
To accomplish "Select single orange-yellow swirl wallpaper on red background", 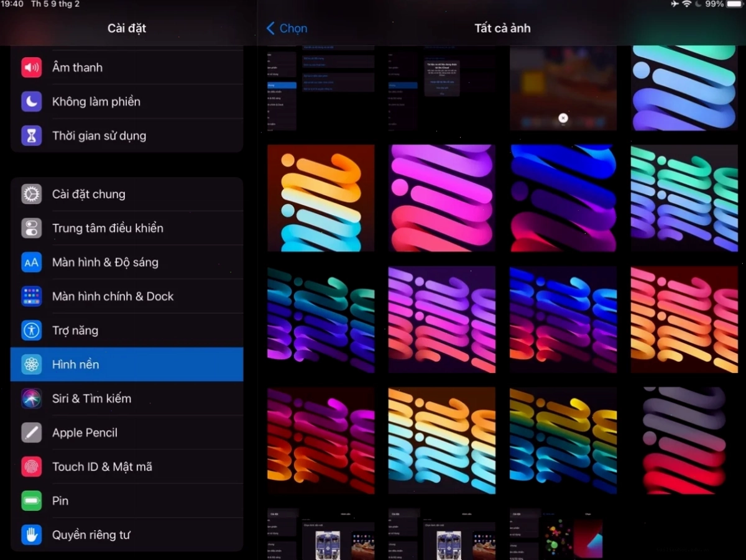I will 321,198.
